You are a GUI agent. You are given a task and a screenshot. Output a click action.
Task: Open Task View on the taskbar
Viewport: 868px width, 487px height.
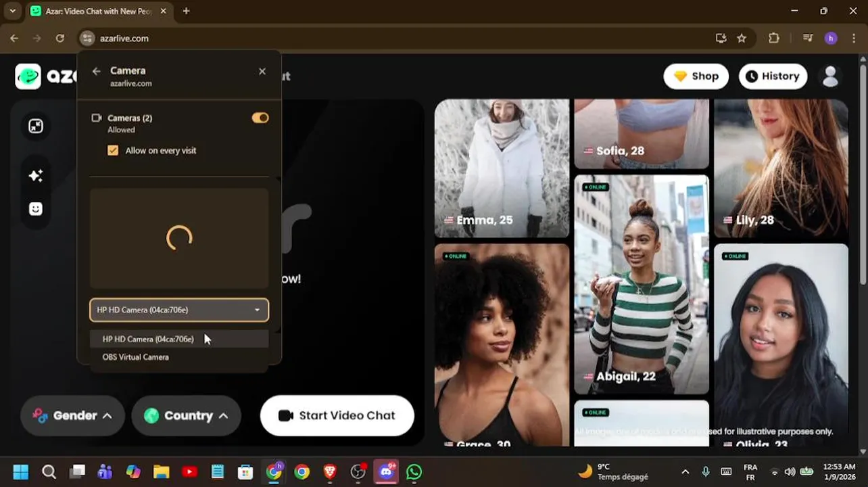pyautogui.click(x=78, y=471)
